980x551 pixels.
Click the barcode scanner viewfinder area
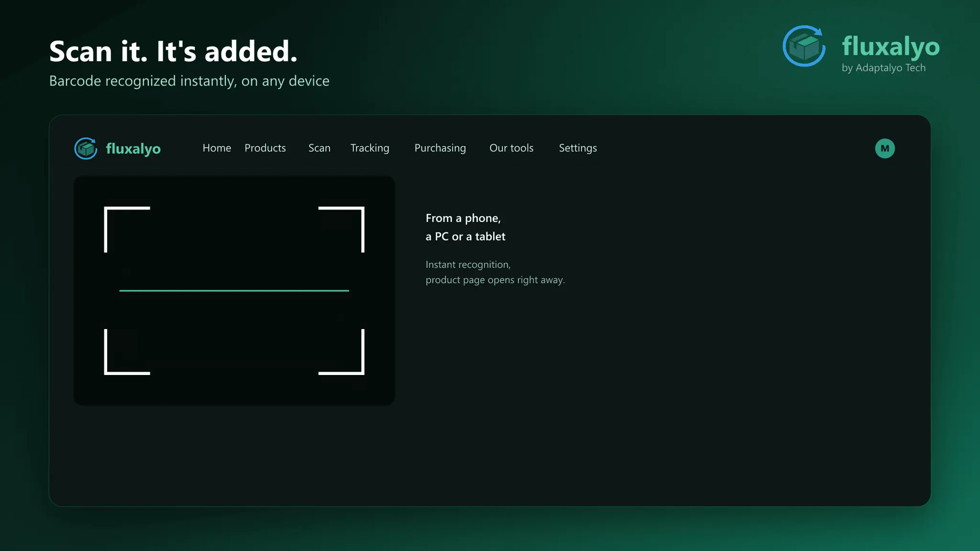tap(234, 291)
